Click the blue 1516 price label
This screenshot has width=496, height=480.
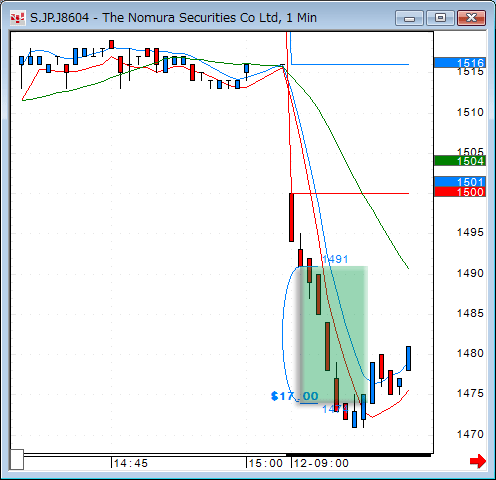[460, 62]
